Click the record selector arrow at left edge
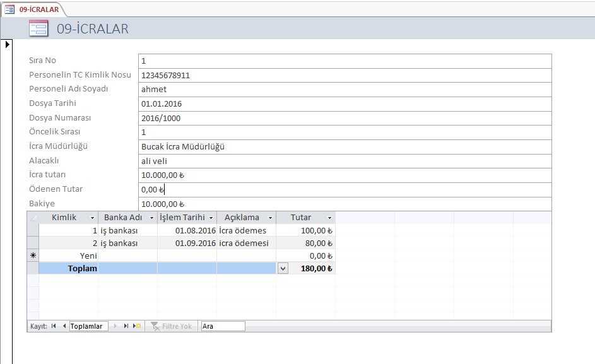 pos(7,44)
